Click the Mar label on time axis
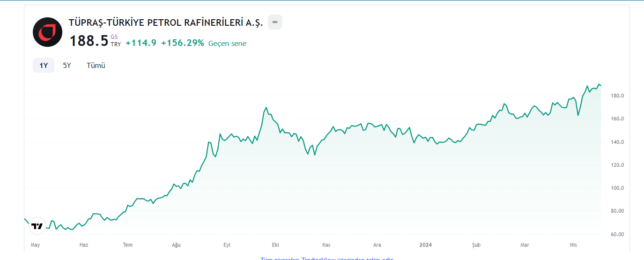644x260 pixels. [x=525, y=245]
